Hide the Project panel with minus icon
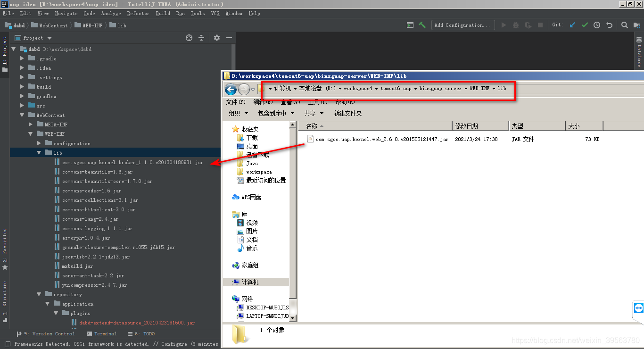Screen dimensions: 644x349 [x=229, y=38]
